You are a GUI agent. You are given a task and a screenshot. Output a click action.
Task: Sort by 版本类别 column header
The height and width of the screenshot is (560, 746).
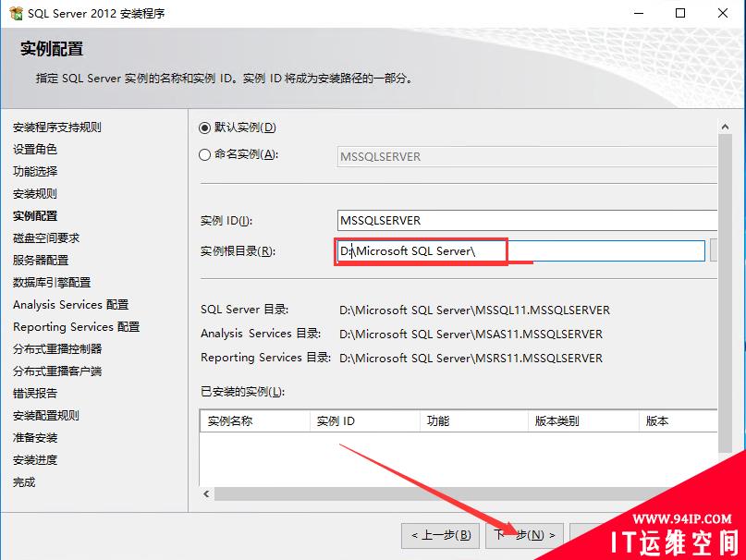click(x=583, y=421)
